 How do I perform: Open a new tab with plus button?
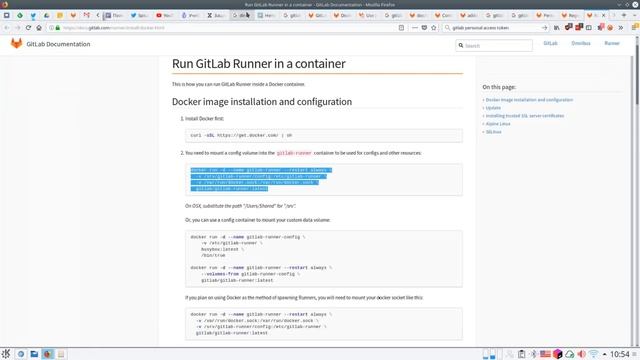[x=624, y=15]
